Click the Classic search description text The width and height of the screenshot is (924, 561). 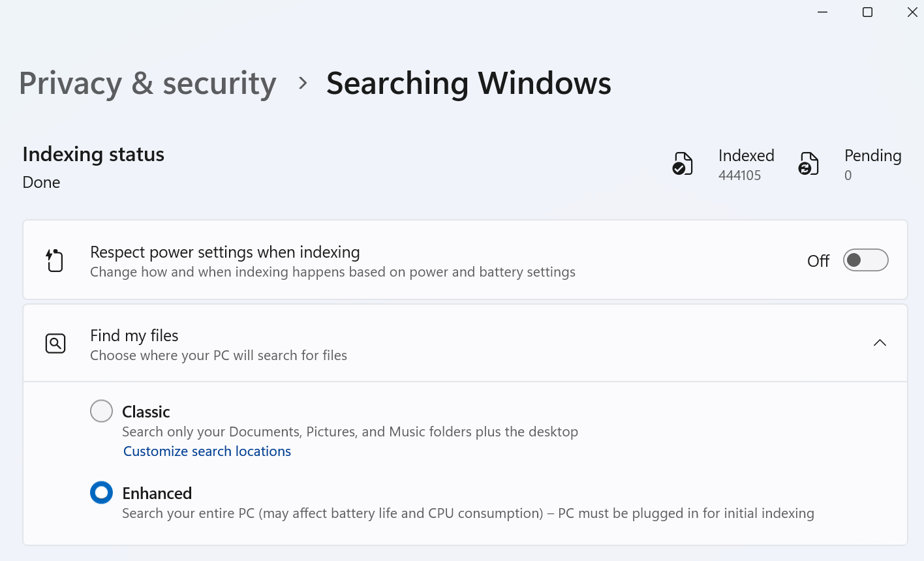tap(350, 432)
